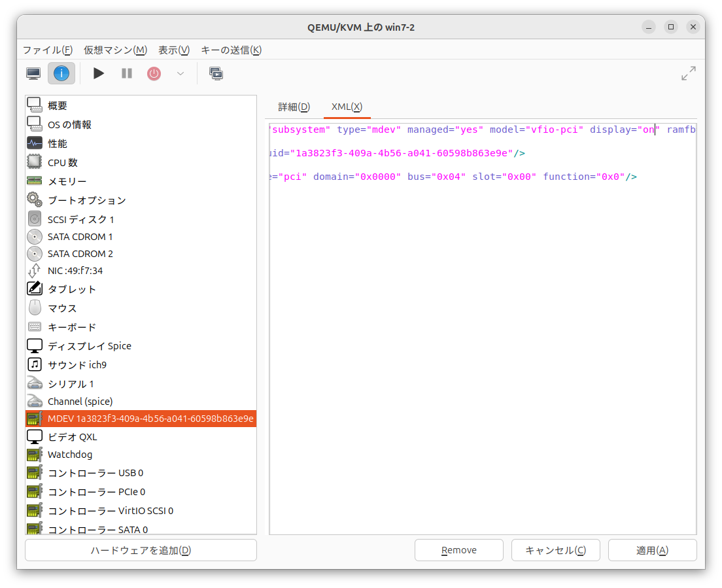The width and height of the screenshot is (722, 588).
Task: Open the ファイル(F) menu
Action: (x=48, y=50)
